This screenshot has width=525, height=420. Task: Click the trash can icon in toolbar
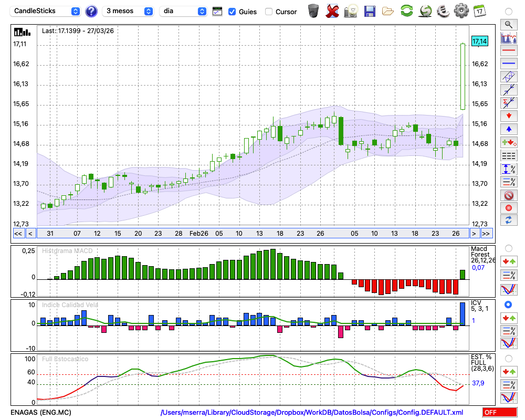coord(313,11)
